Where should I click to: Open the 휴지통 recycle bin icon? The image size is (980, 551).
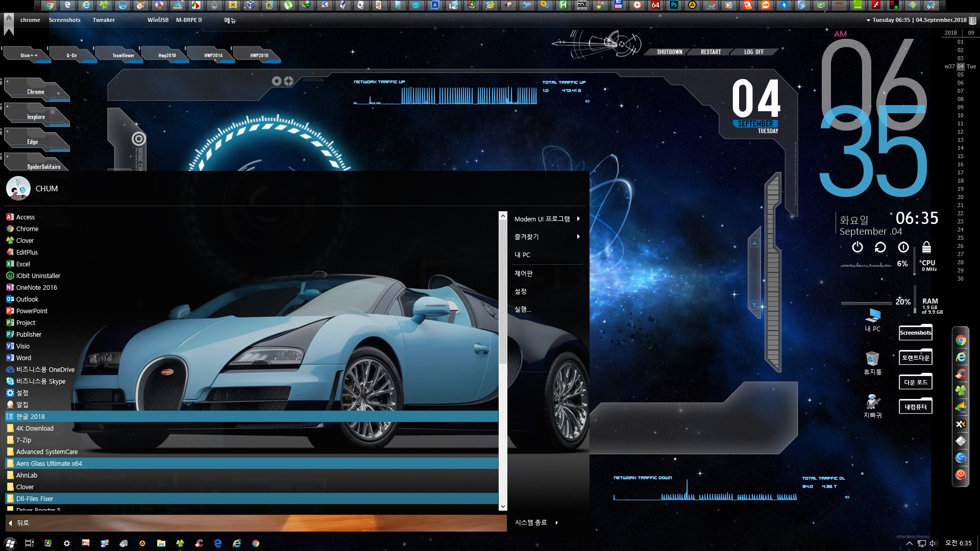click(872, 363)
